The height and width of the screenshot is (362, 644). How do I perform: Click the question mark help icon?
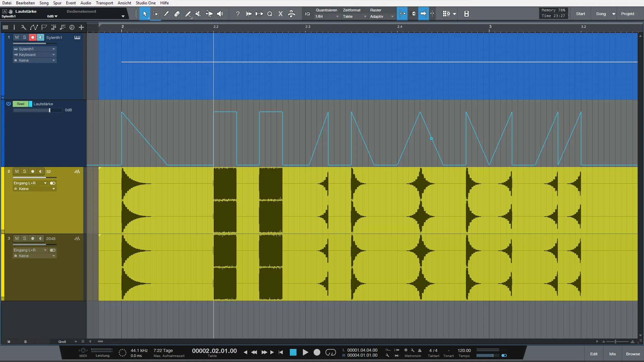(238, 14)
